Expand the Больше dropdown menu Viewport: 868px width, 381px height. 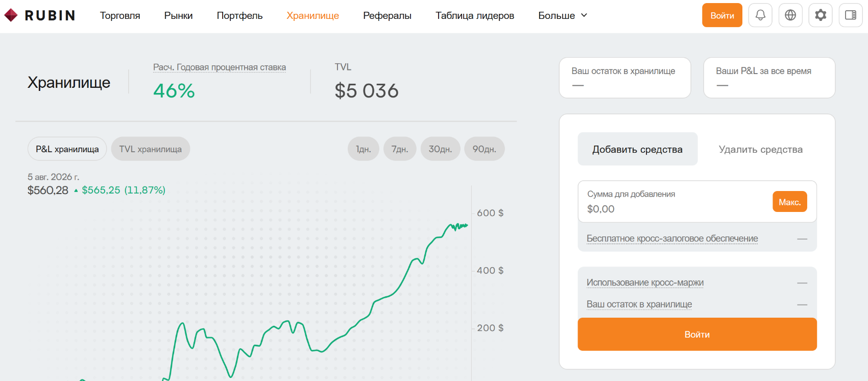[563, 15]
